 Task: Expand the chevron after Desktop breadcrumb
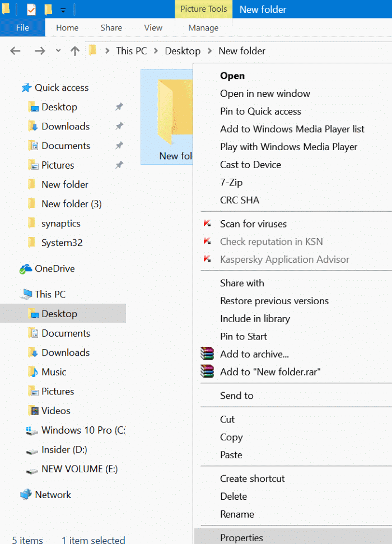point(209,51)
